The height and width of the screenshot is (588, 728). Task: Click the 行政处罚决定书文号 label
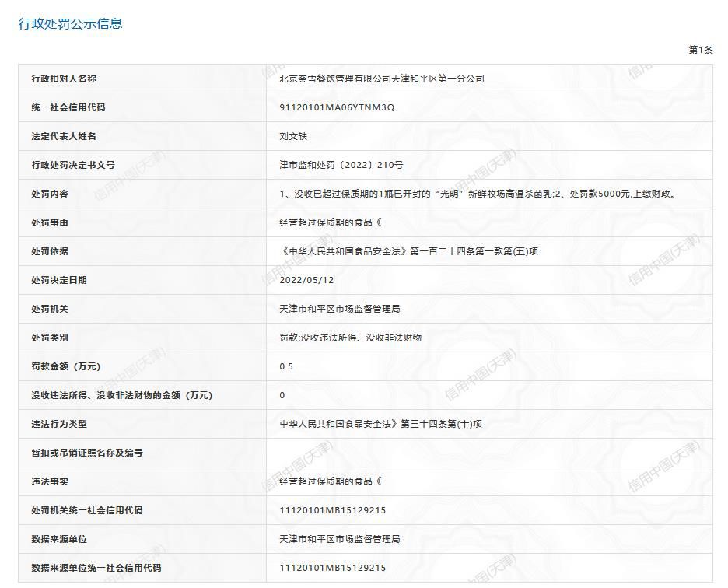point(73,165)
